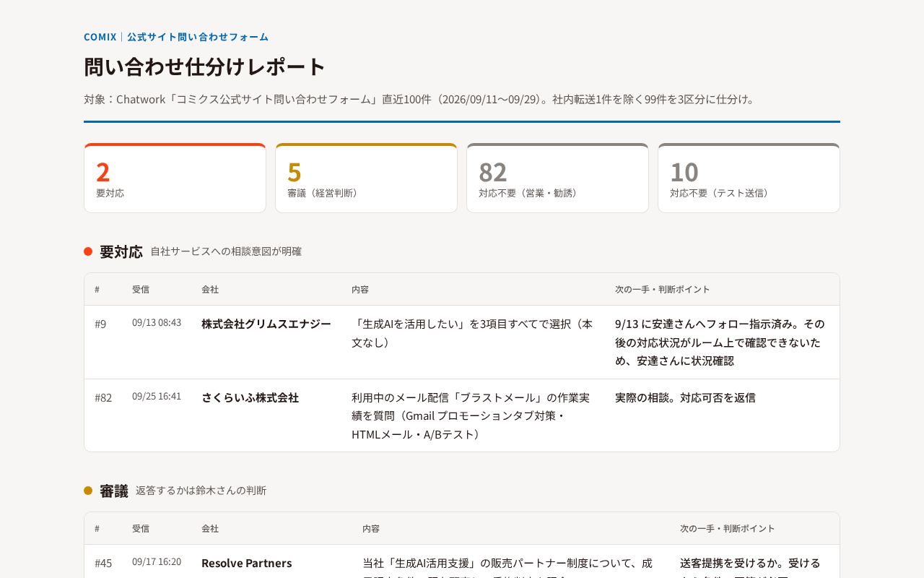The image size is (924, 578).
Task: Click the COMIX brand label
Action: [100, 37]
